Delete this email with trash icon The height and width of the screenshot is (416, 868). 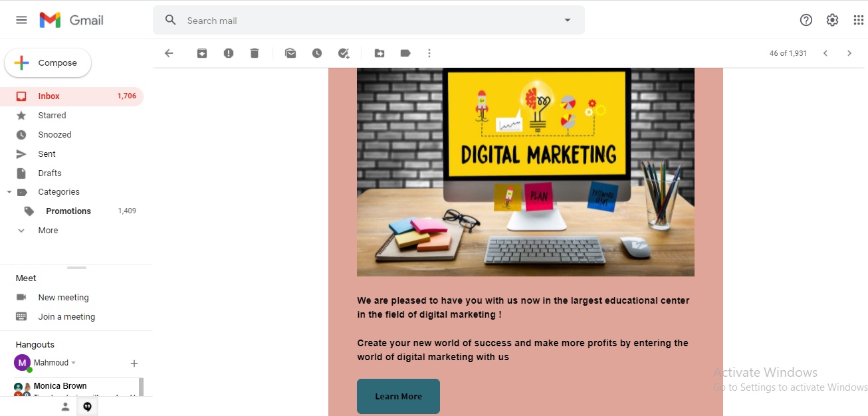click(255, 53)
